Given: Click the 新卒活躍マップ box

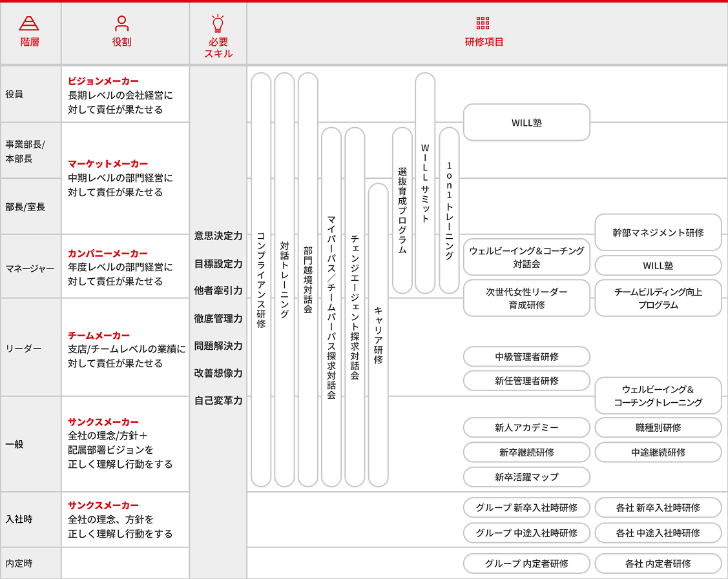Looking at the screenshot, I should pyautogui.click(x=526, y=477).
